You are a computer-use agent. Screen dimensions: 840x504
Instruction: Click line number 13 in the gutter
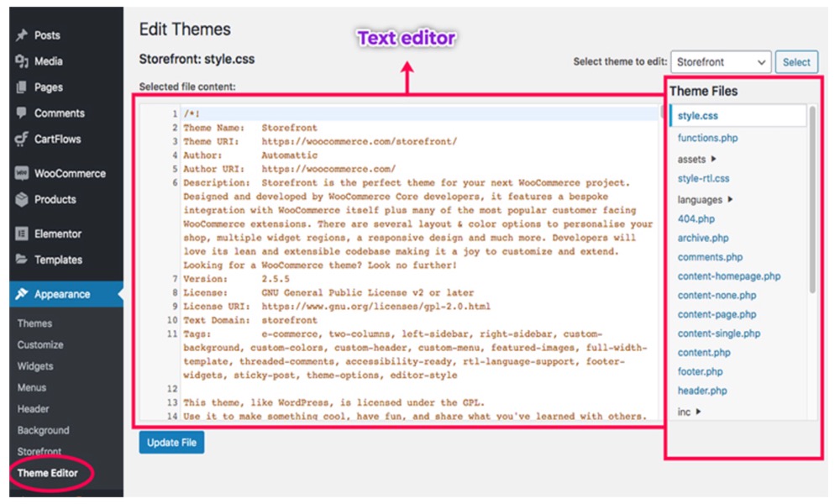172,402
